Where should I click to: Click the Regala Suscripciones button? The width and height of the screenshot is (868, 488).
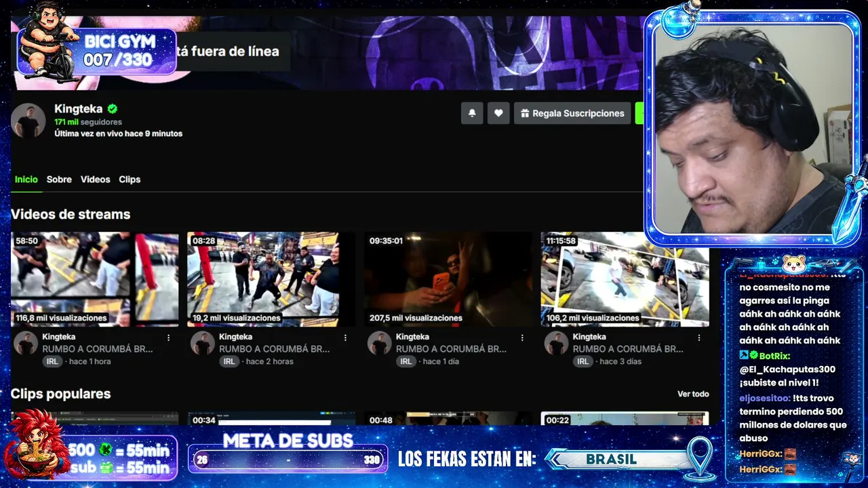point(572,113)
